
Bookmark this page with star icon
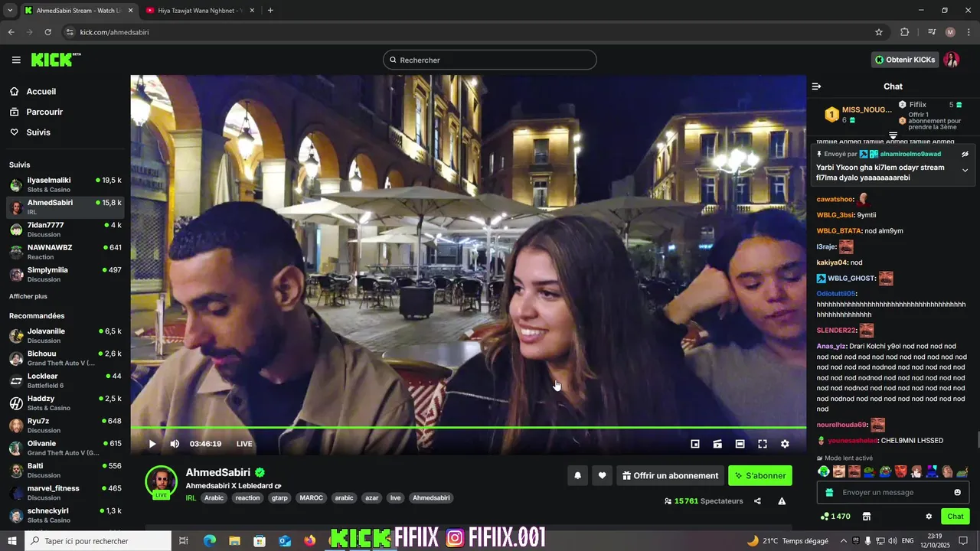879,32
